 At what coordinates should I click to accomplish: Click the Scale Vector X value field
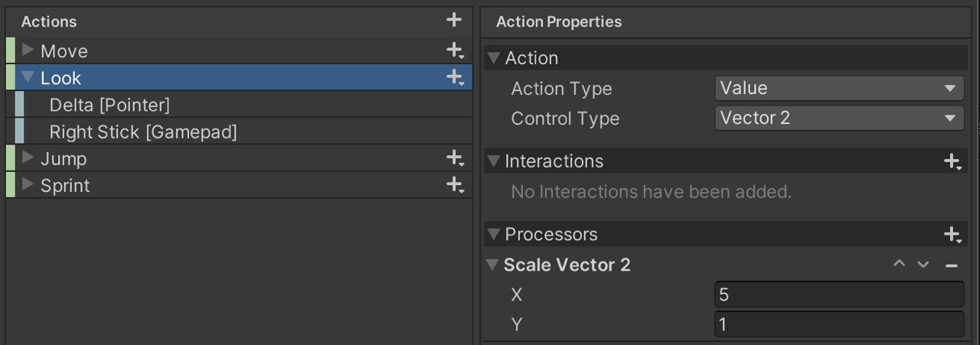(x=838, y=295)
